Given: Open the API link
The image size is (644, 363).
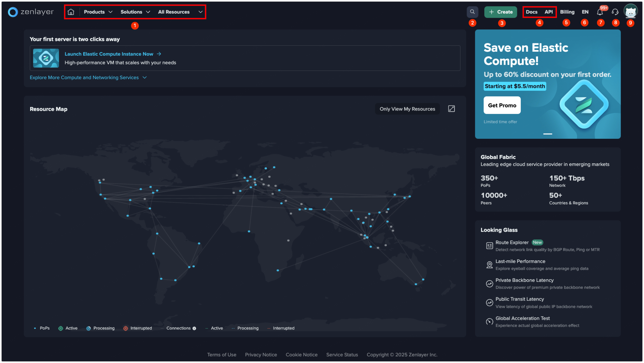Looking at the screenshot, I should (549, 12).
